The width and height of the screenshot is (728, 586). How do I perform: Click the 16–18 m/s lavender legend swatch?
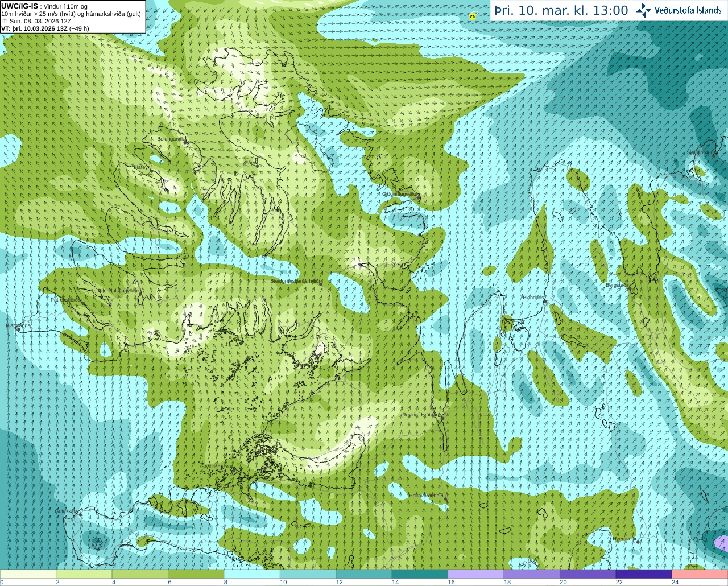click(x=476, y=574)
